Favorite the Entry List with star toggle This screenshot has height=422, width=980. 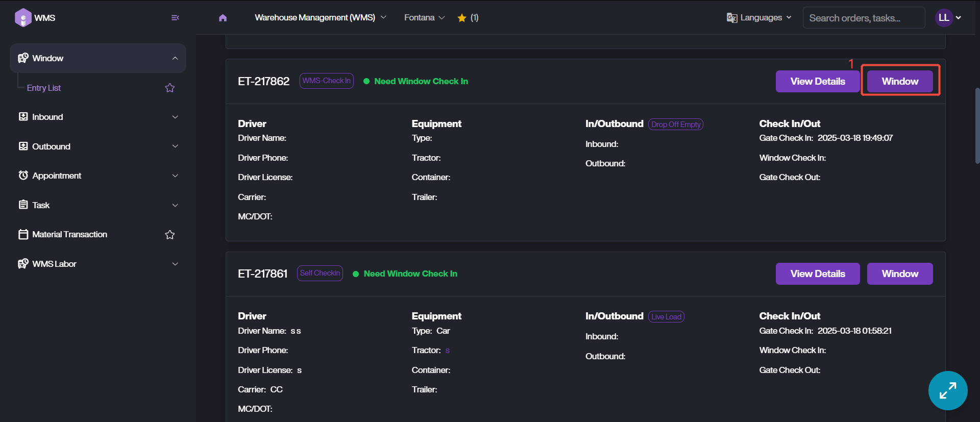coord(170,88)
